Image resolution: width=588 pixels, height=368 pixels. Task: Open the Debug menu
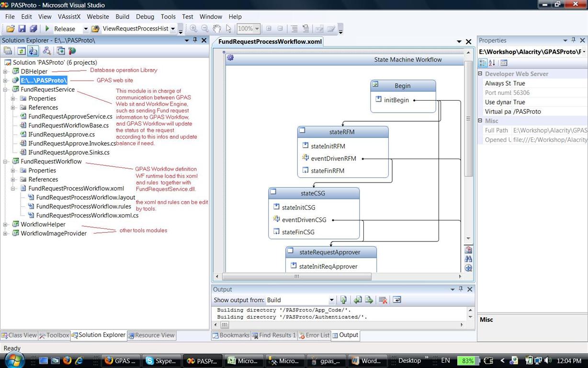(x=145, y=16)
